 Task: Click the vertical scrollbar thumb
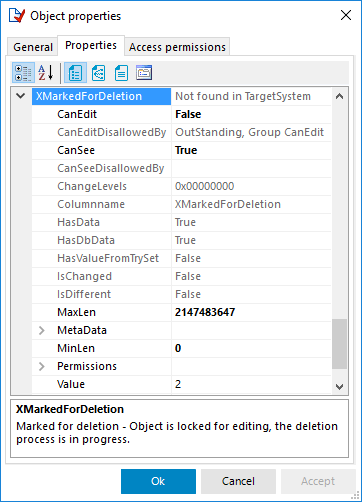(339, 344)
